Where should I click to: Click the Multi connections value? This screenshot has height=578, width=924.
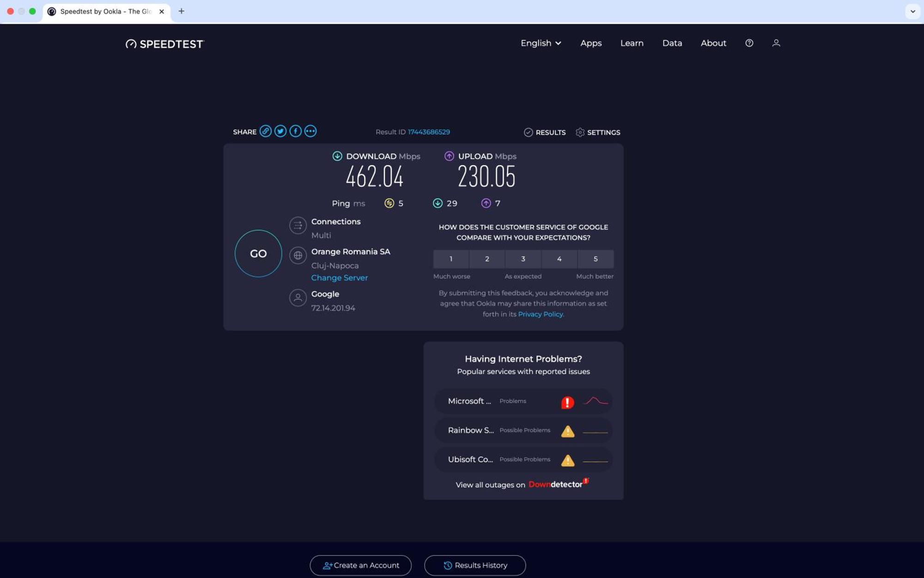click(321, 236)
